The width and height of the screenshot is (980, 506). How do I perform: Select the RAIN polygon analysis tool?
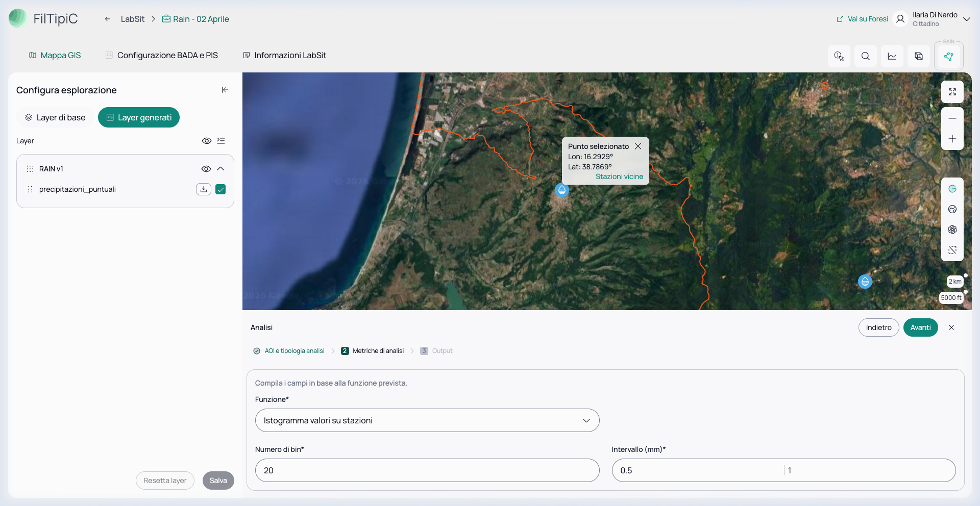[949, 56]
